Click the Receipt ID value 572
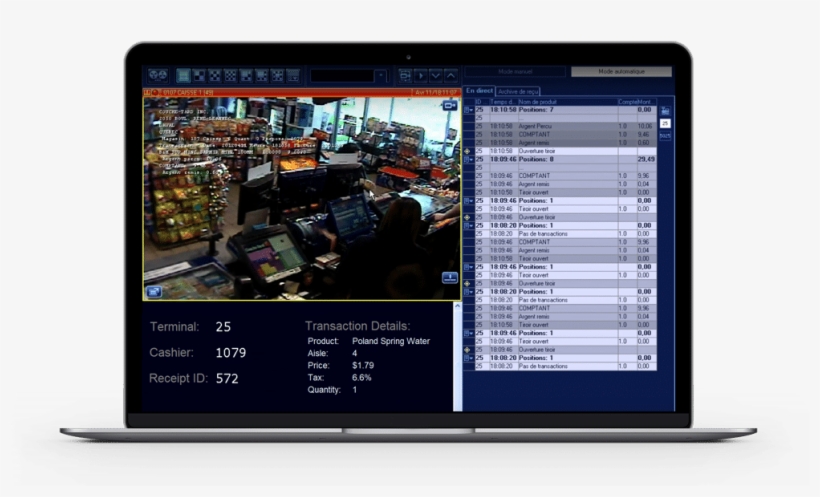Screen dimensions: 820x497 (x=227, y=378)
